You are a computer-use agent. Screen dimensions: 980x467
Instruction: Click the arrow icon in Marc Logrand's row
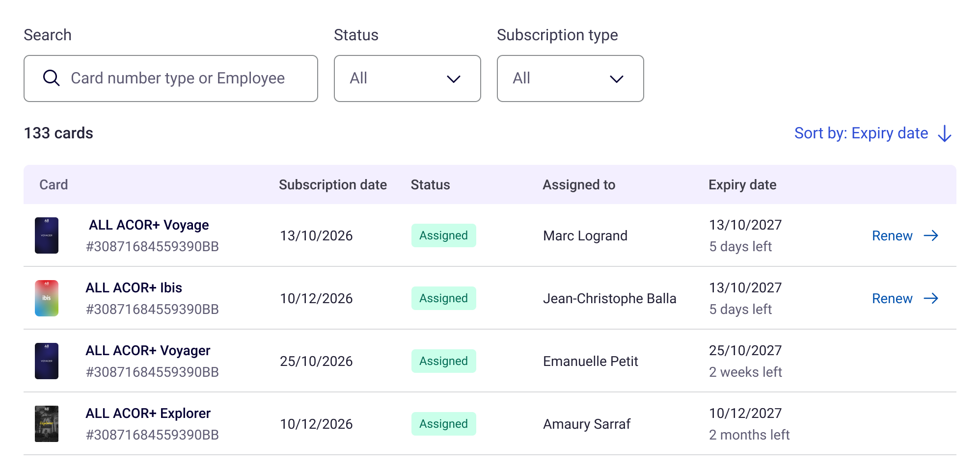pos(931,236)
